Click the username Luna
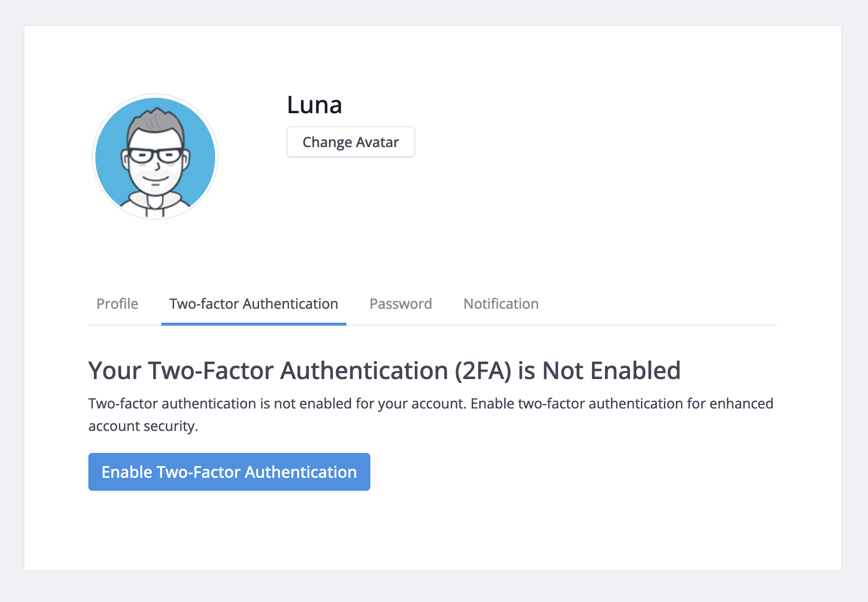The width and height of the screenshot is (868, 602). tap(314, 105)
